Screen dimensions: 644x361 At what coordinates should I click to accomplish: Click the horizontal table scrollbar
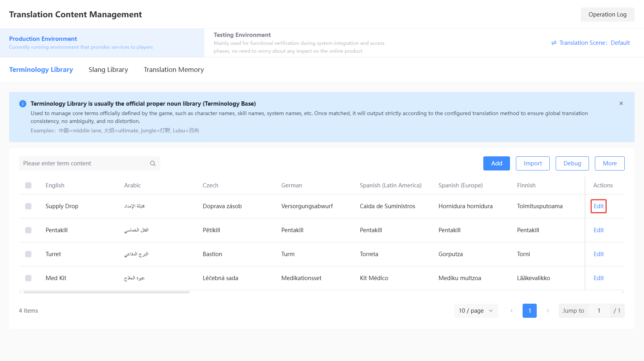click(x=106, y=292)
